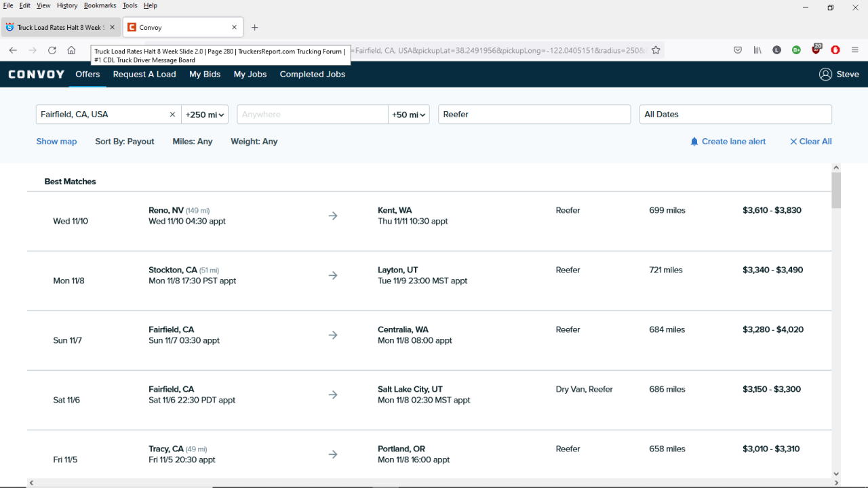This screenshot has height=488, width=868.
Task: Reload the current page
Action: click(x=52, y=50)
